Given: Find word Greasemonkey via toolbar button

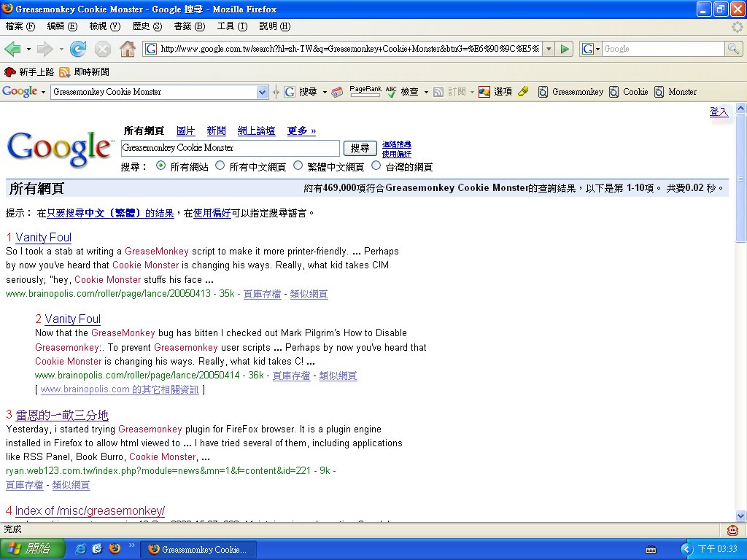Looking at the screenshot, I should point(570,92).
